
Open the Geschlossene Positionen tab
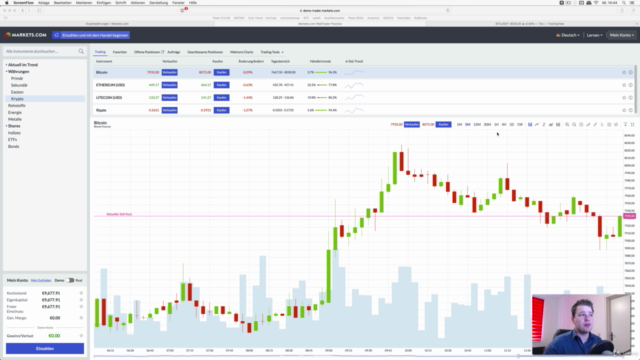[x=205, y=52]
